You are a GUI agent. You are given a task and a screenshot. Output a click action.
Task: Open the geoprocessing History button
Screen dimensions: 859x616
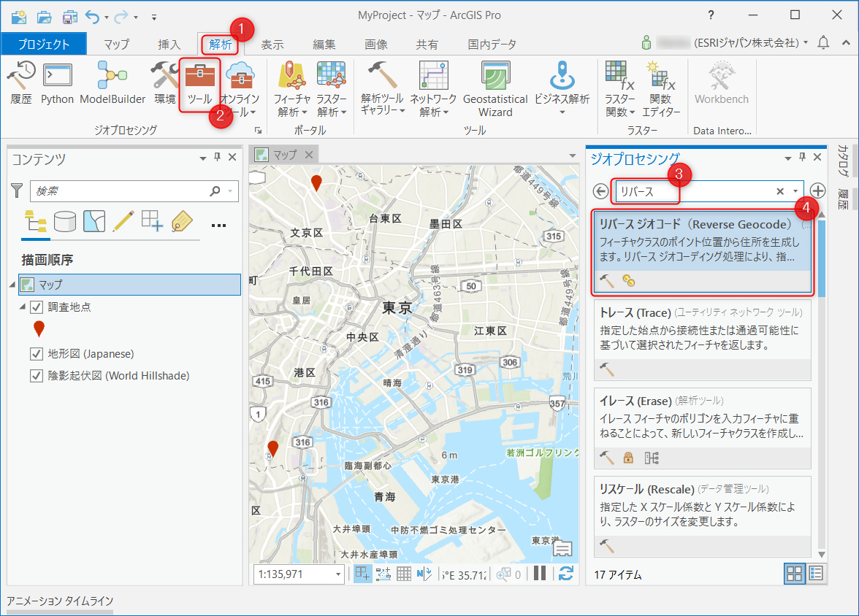pos(20,82)
